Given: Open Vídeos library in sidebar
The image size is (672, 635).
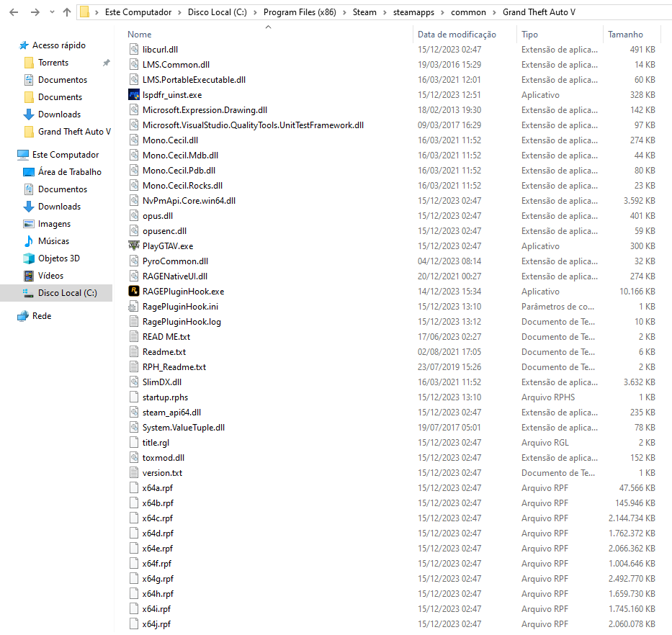Looking at the screenshot, I should (50, 276).
